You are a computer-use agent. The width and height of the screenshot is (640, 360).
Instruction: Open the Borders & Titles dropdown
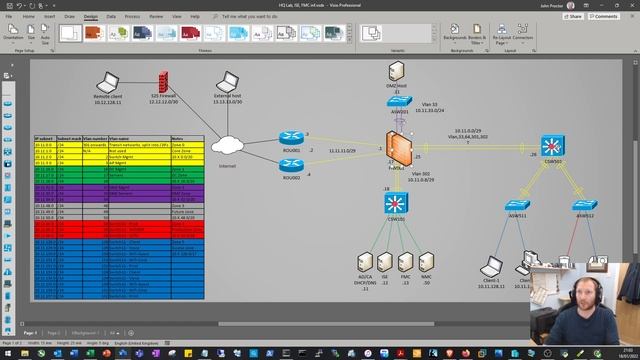click(x=477, y=33)
